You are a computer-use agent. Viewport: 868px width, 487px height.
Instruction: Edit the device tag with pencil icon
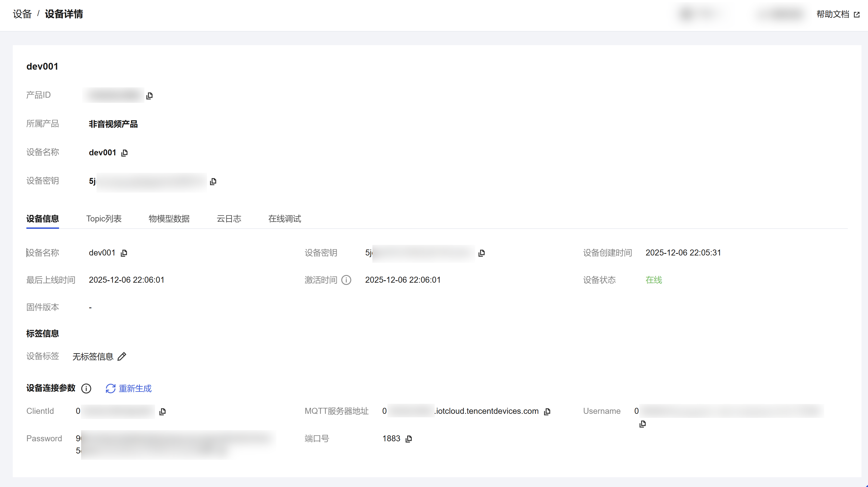click(x=122, y=357)
